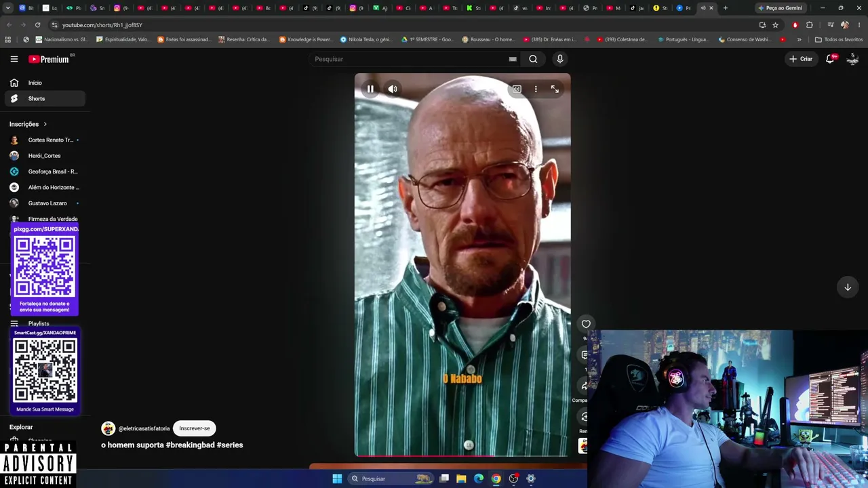
Task: Open YouTube notifications bell
Action: (x=830, y=59)
